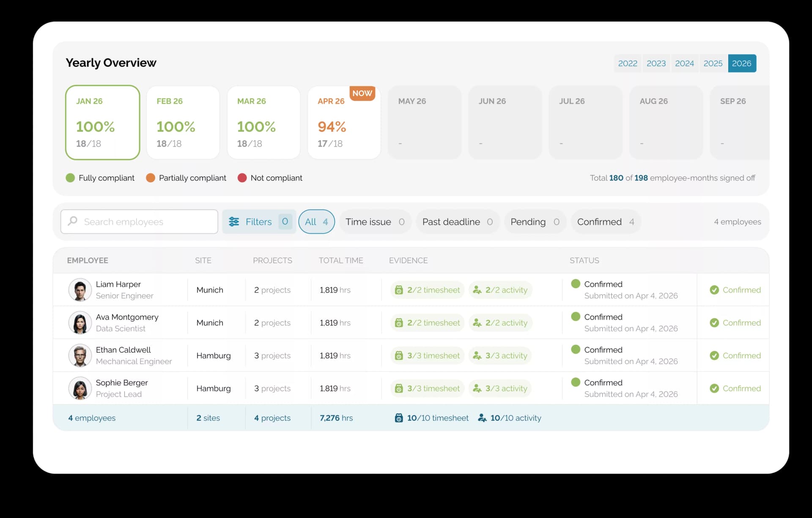812x518 pixels.
Task: Click the green Fully compliant legend dot
Action: [70, 178]
